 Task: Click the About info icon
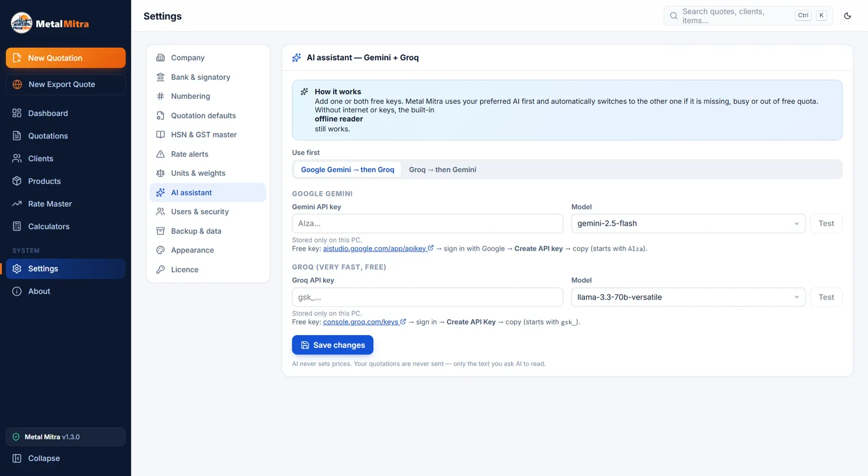pos(17,291)
